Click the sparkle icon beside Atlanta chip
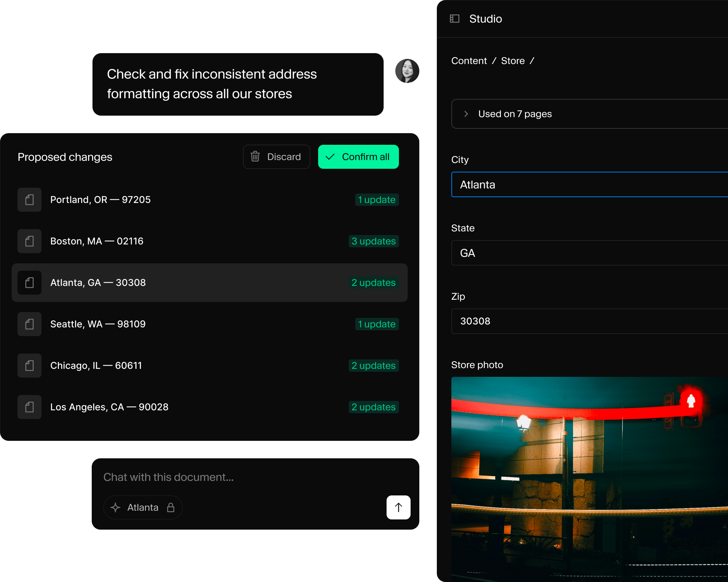 115,507
